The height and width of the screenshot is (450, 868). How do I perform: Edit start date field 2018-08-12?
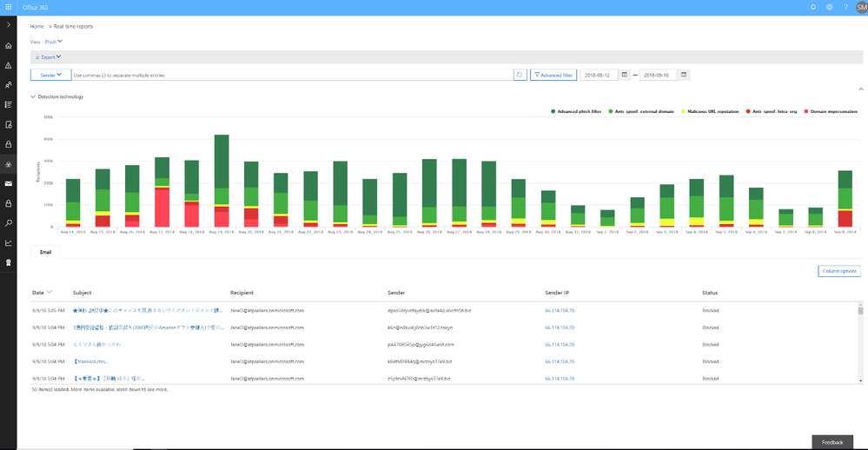599,75
